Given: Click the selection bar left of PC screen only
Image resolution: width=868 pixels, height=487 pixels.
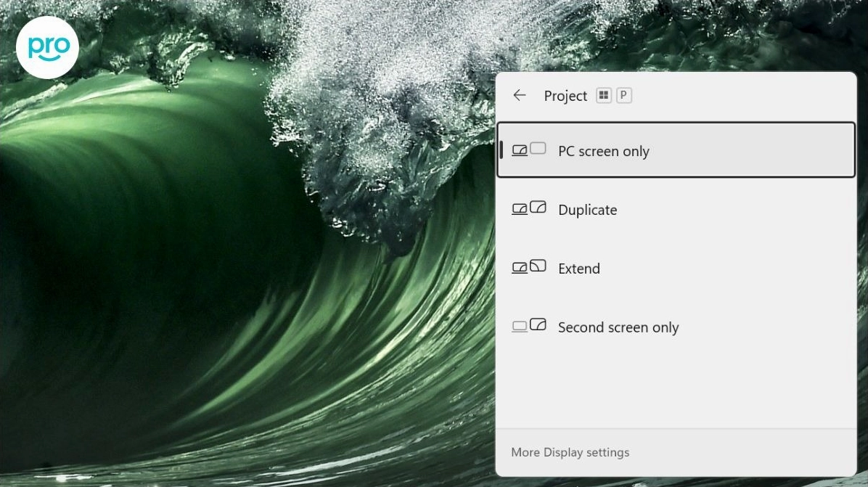Looking at the screenshot, I should pos(501,150).
